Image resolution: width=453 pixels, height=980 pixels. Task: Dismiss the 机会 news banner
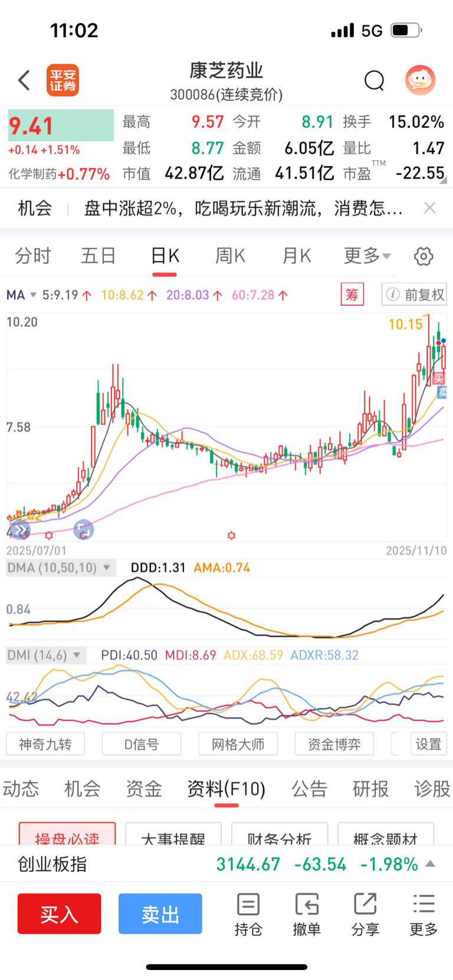[x=429, y=207]
